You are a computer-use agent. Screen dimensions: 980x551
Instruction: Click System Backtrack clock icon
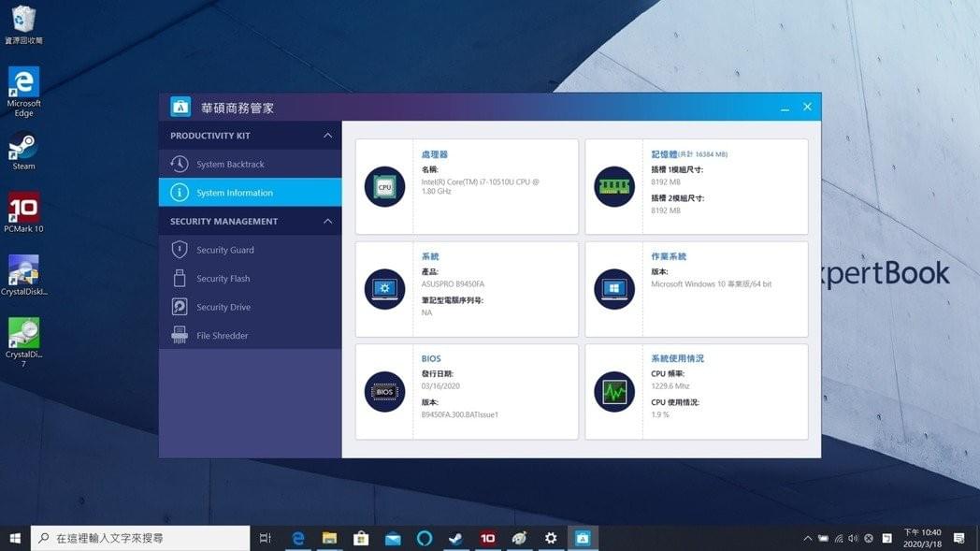tap(180, 164)
